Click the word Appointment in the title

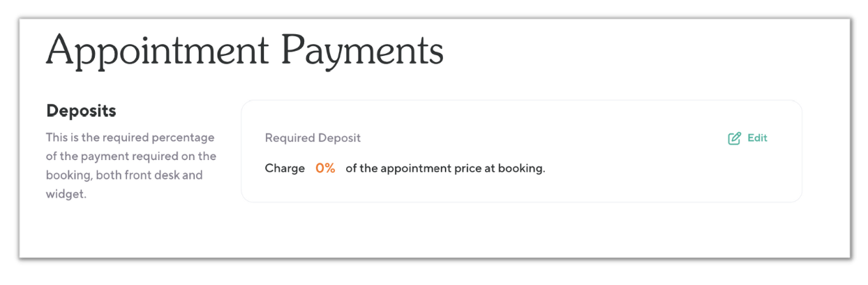tap(158, 51)
